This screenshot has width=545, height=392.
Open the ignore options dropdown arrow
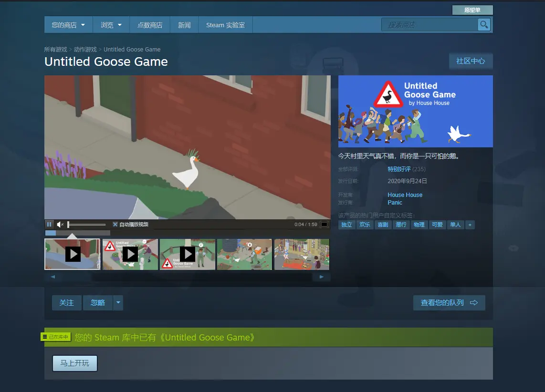point(118,302)
